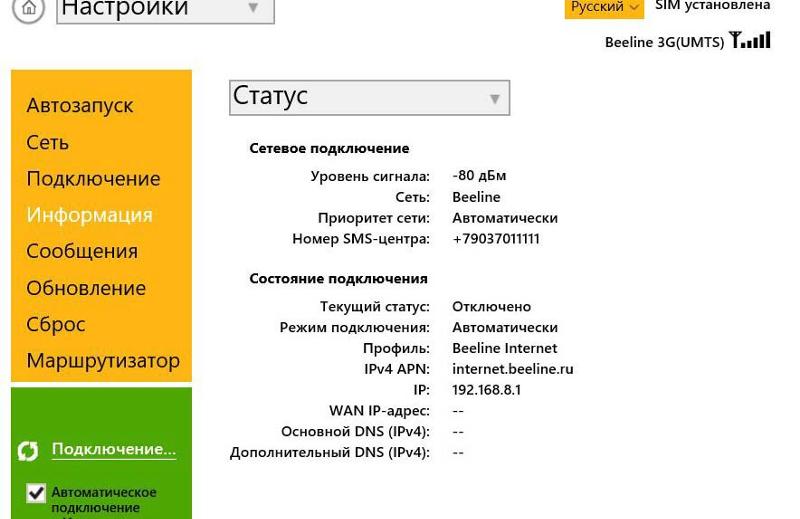This screenshot has width=800, height=519.
Task: Go to the home page icon
Action: (x=28, y=8)
